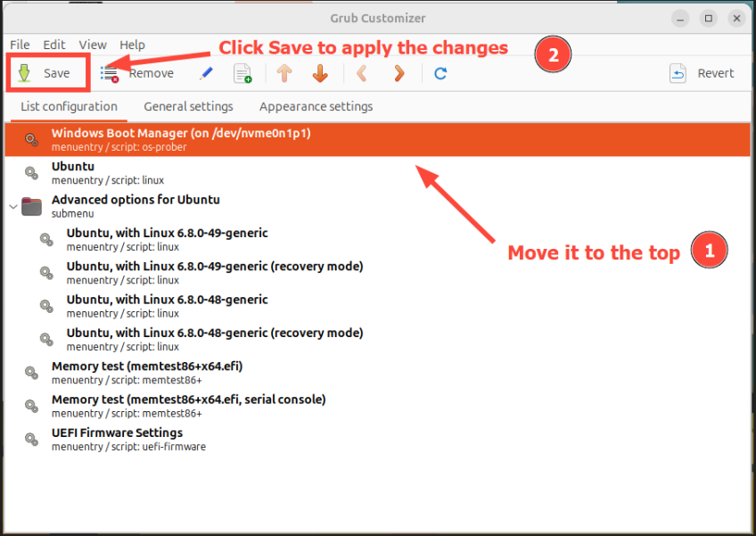This screenshot has height=536, width=756.
Task: Click the blue reload icon
Action: tap(440, 74)
